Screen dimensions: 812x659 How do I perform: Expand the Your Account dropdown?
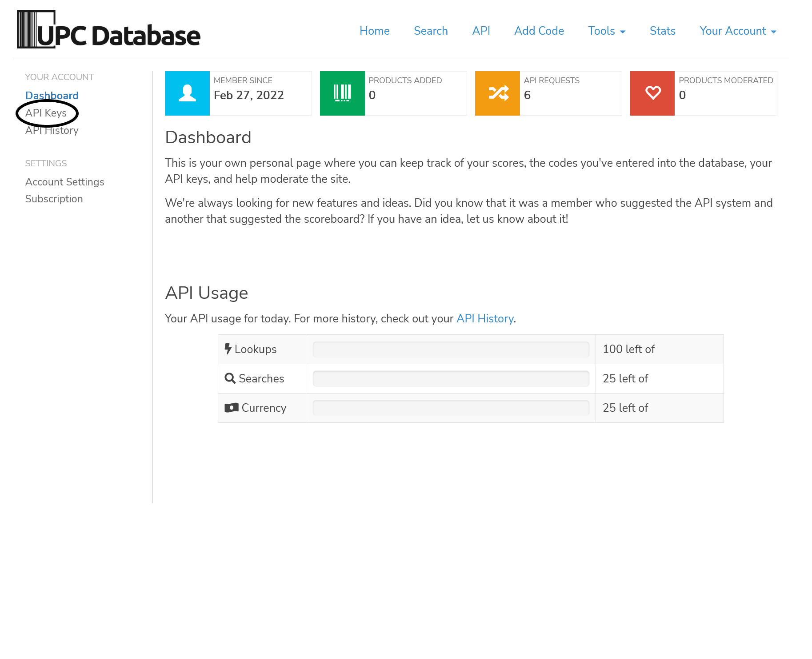pyautogui.click(x=737, y=31)
